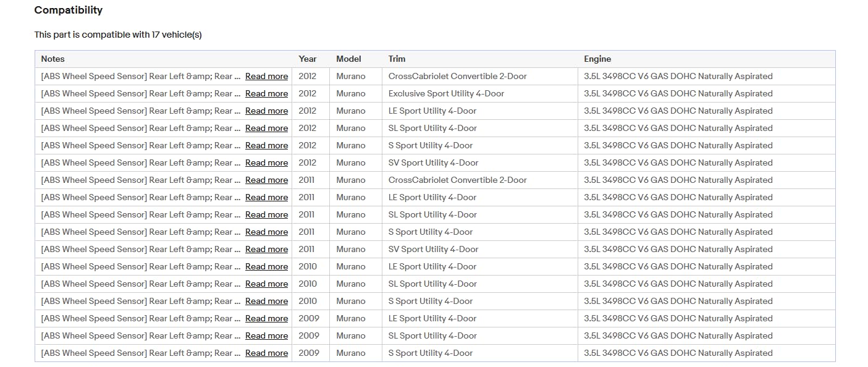Select ABS Wheel Speed Sensor note in 2012 Exclusive row

click(141, 93)
